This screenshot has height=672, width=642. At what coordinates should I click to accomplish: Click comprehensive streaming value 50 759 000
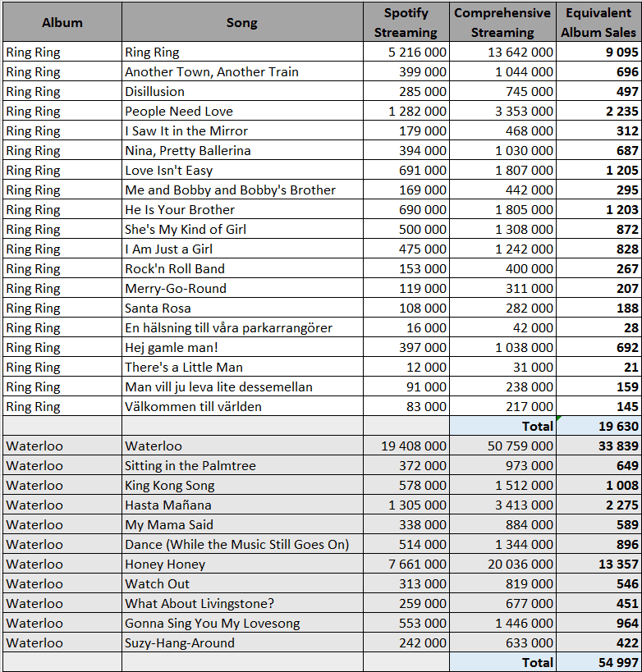(502, 446)
